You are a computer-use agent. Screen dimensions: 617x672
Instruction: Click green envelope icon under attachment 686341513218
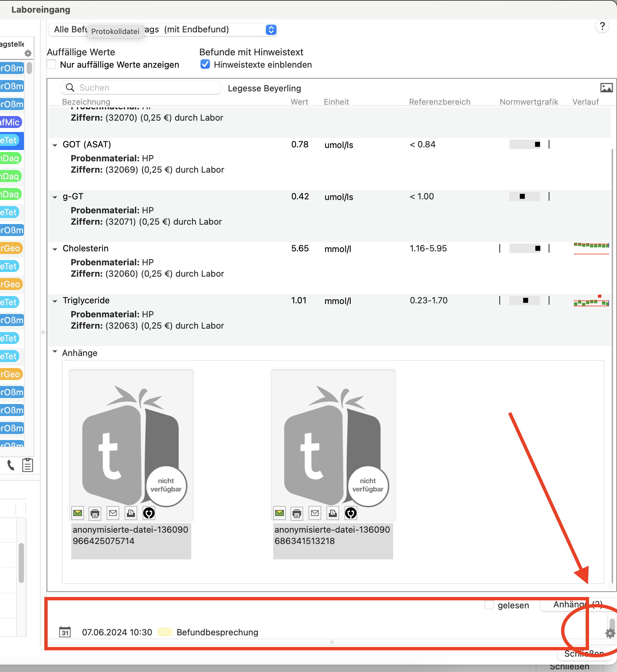[x=280, y=513]
